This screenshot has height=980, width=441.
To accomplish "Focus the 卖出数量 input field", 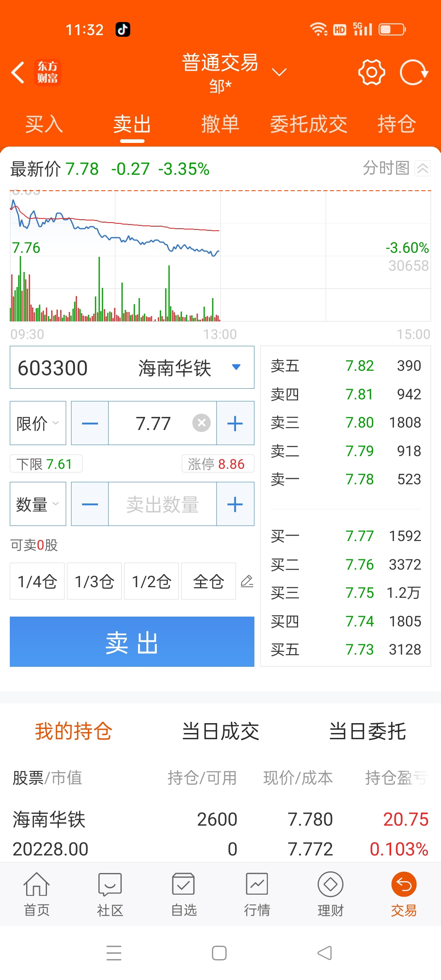I will (x=163, y=504).
